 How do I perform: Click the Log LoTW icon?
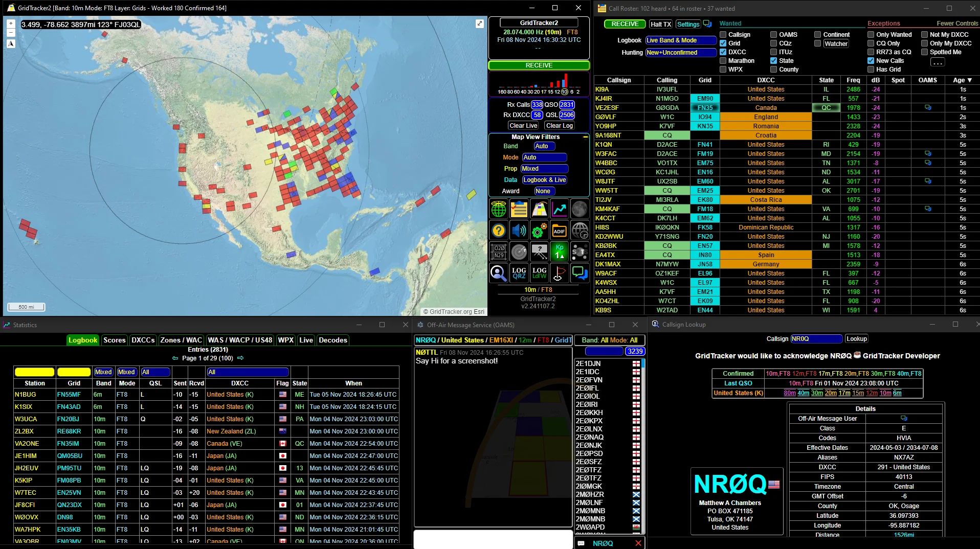pyautogui.click(x=539, y=273)
